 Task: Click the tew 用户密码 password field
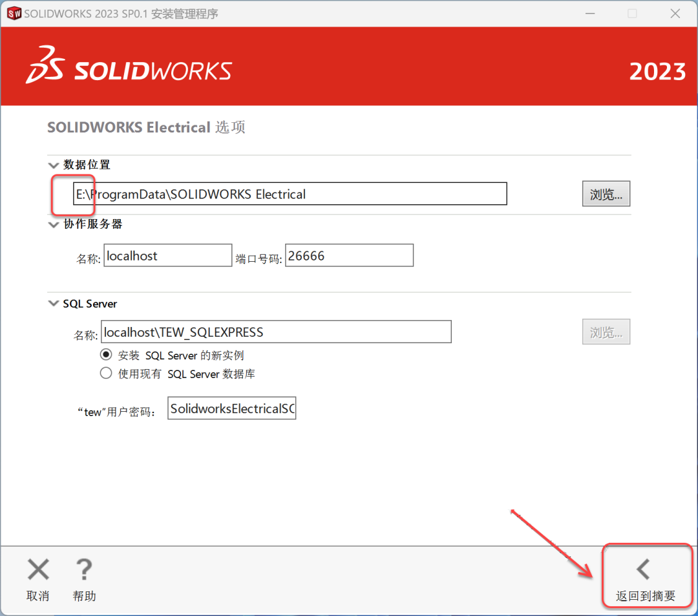[x=231, y=408]
